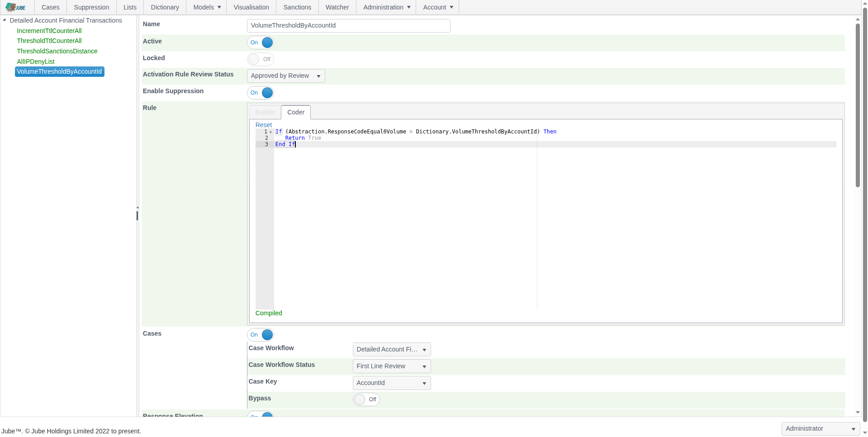Click the Name input field
The height and width of the screenshot is (437, 868).
tap(348, 26)
